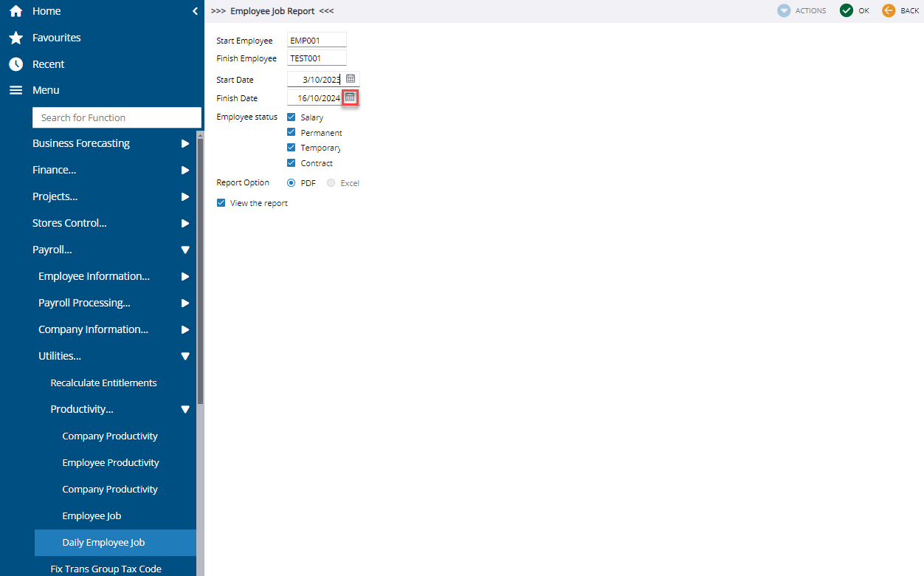
Task: Collapse sidebar using the left chevron
Action: pos(195,11)
